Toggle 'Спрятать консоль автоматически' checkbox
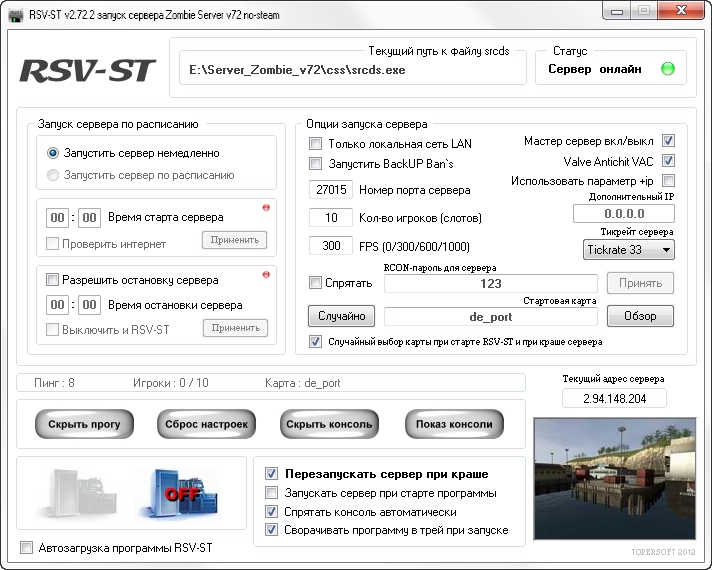The image size is (712, 570). tap(272, 511)
